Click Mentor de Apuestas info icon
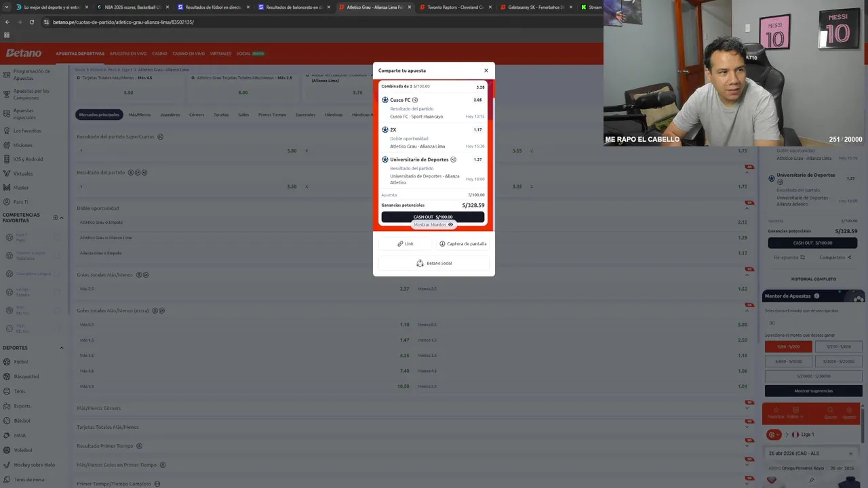This screenshot has width=868, height=488. pos(816,296)
